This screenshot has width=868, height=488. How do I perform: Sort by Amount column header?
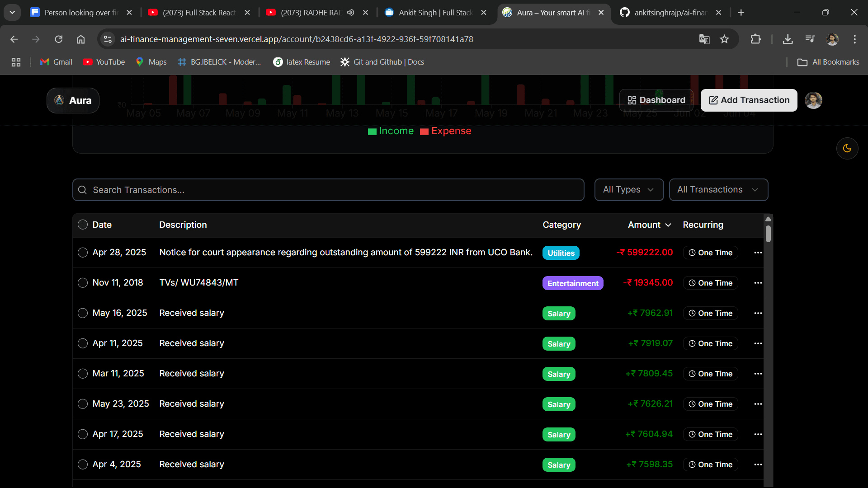[x=649, y=225]
